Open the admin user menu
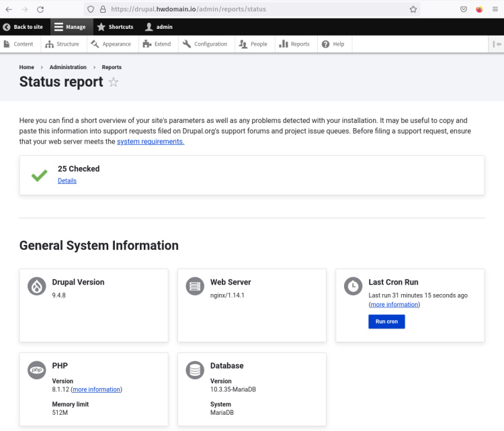 pyautogui.click(x=159, y=27)
